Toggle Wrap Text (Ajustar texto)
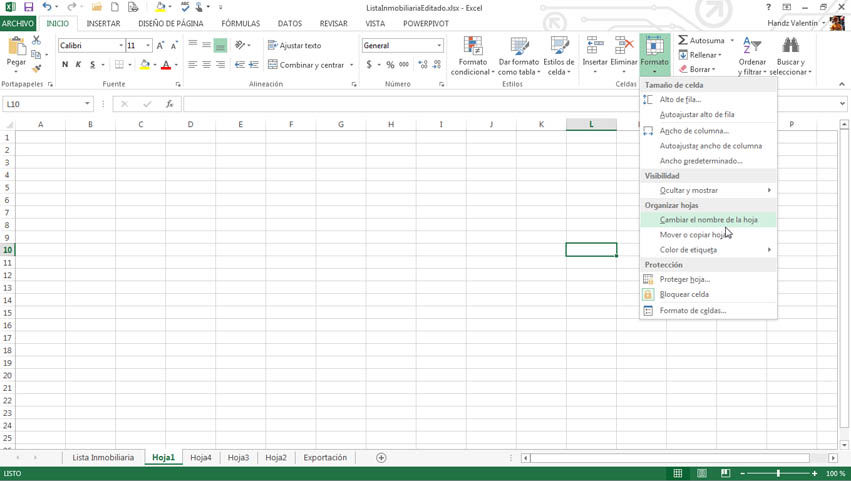This screenshot has width=851, height=481. point(293,45)
